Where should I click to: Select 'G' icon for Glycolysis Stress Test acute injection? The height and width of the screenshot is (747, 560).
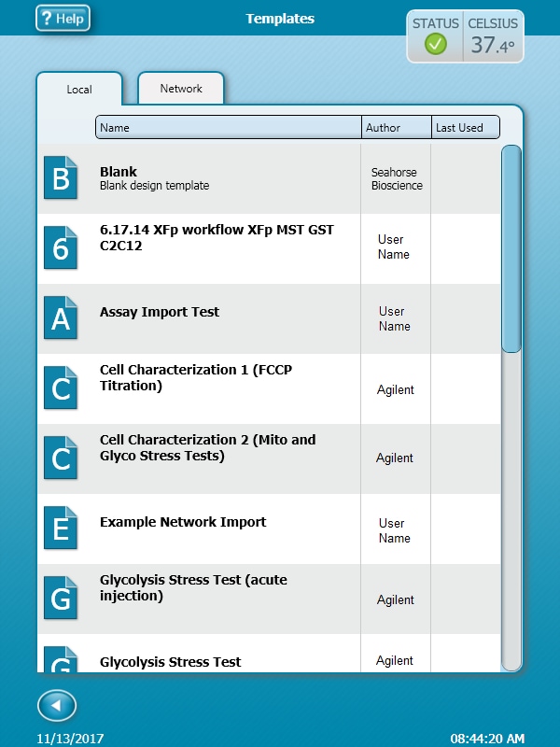61,599
